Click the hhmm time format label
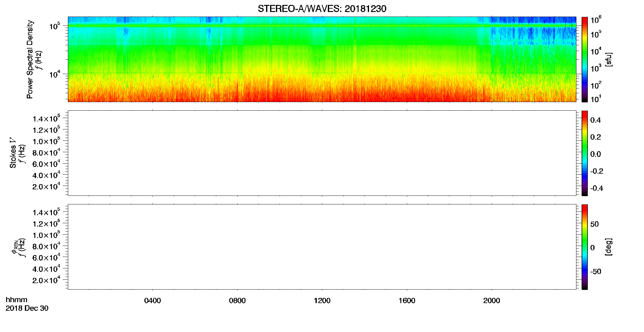 point(17,300)
